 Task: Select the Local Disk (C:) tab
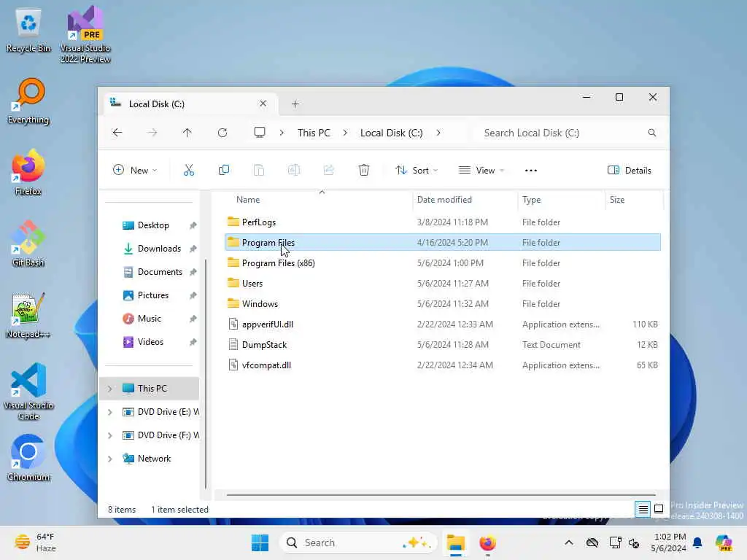click(x=190, y=104)
